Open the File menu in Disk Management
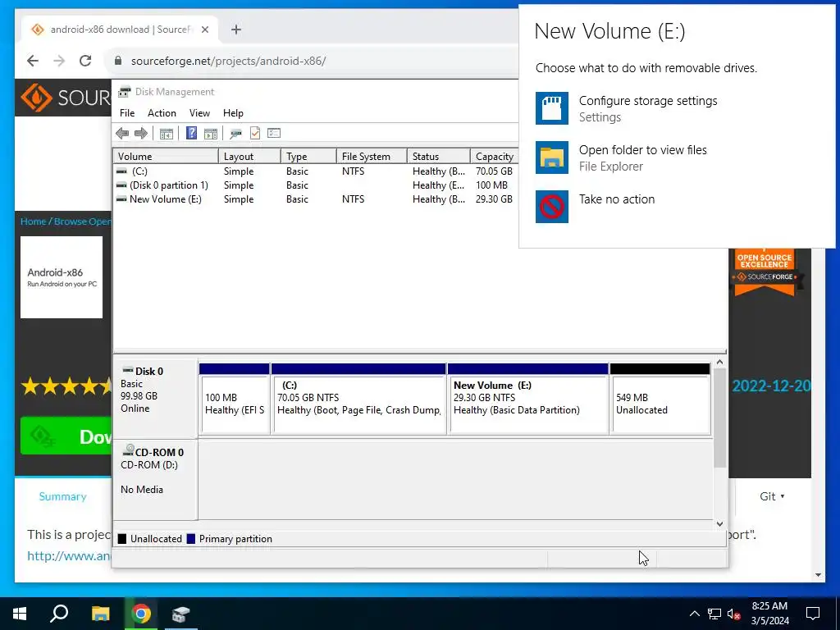Image resolution: width=840 pixels, height=630 pixels. click(x=127, y=113)
